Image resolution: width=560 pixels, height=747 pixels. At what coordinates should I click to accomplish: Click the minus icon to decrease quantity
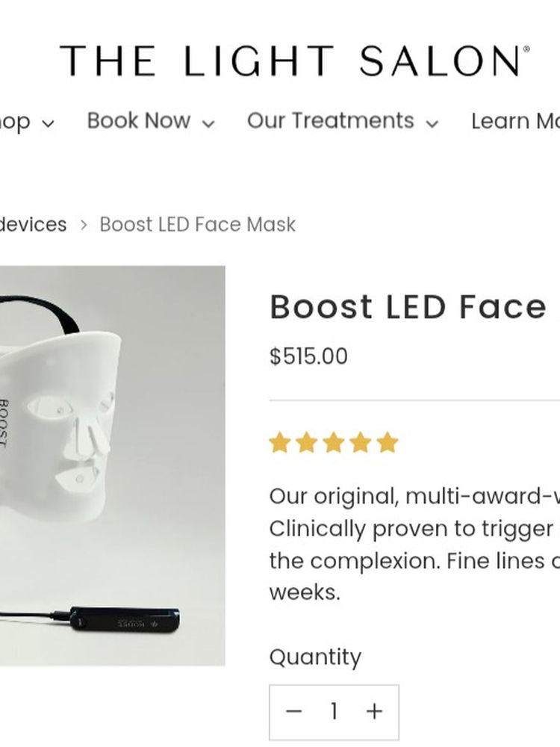pyautogui.click(x=293, y=711)
